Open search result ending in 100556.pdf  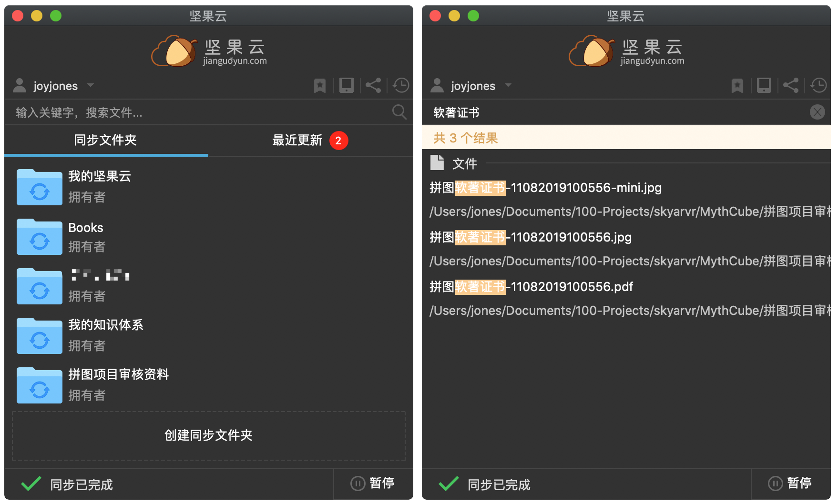[531, 287]
